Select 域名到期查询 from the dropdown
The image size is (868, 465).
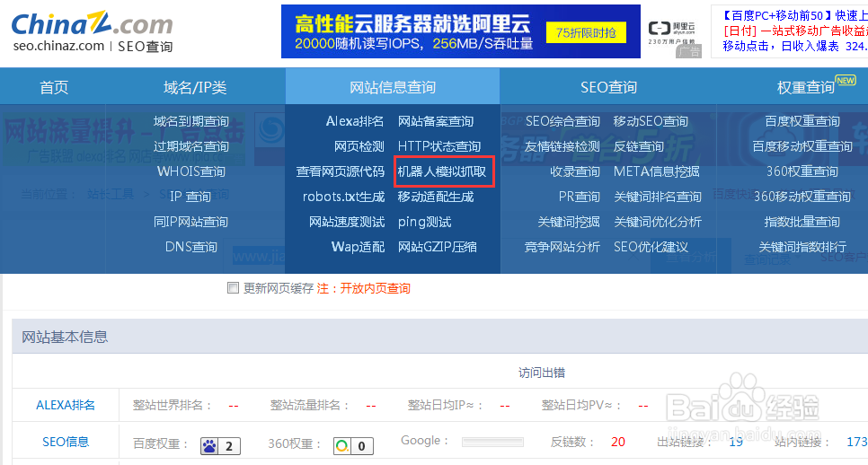pos(191,121)
